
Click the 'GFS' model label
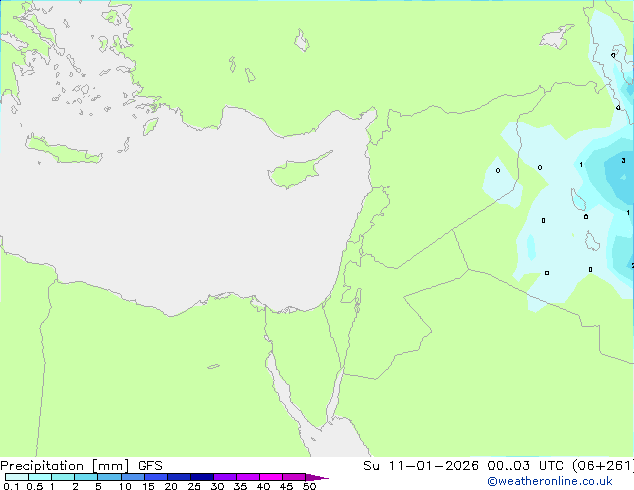point(150,466)
